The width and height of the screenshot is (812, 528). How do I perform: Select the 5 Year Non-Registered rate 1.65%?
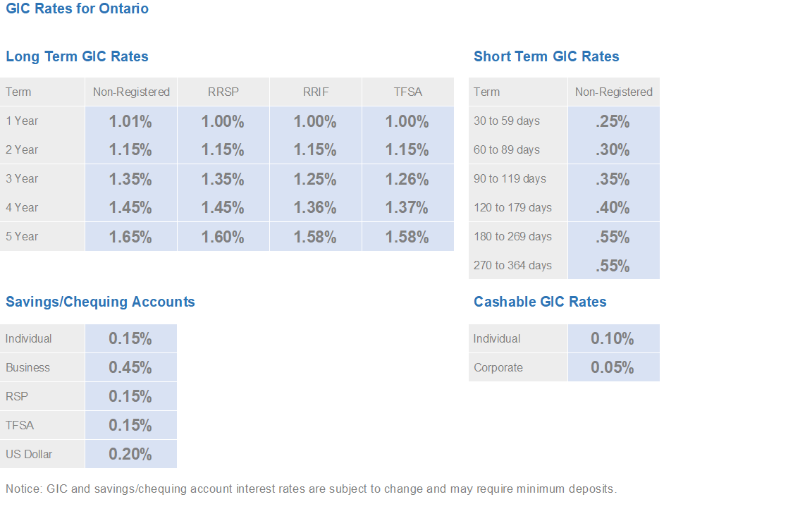130,237
